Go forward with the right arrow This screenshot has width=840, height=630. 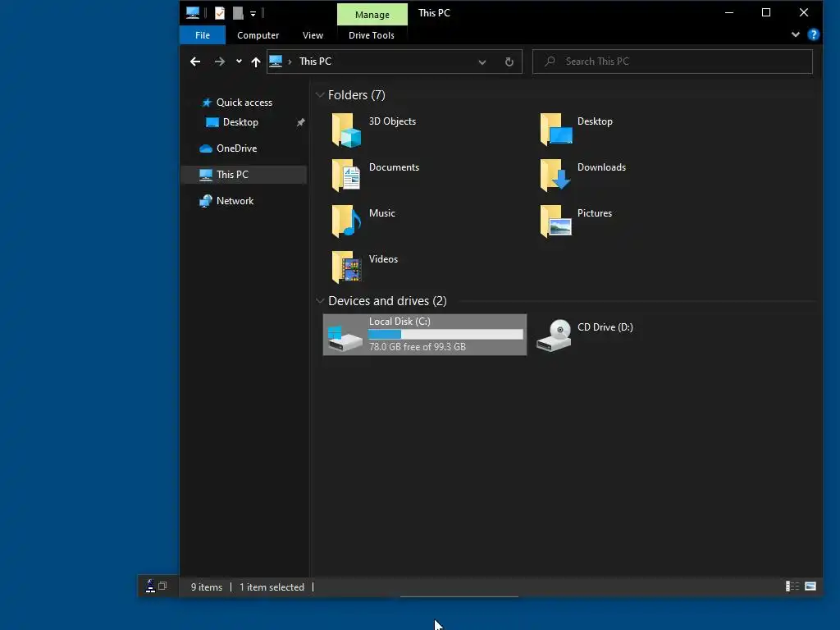click(x=220, y=62)
